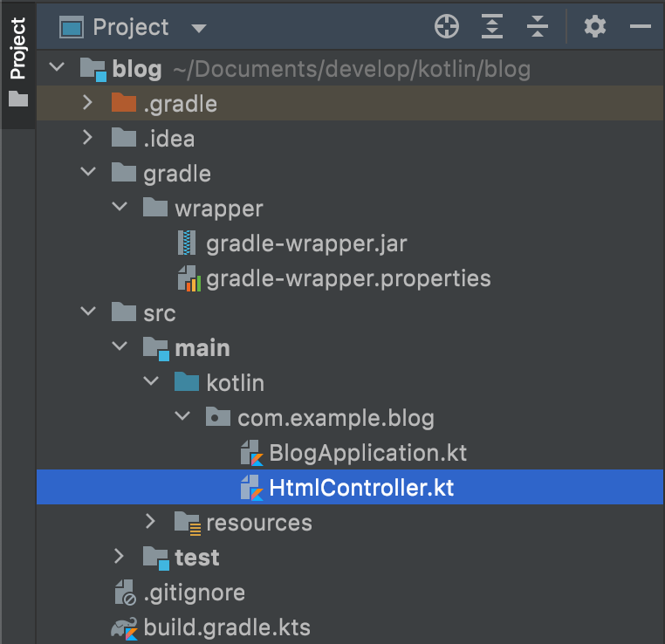The height and width of the screenshot is (644, 665).
Task: Click the Collapse All toolbar icon
Action: [x=538, y=26]
